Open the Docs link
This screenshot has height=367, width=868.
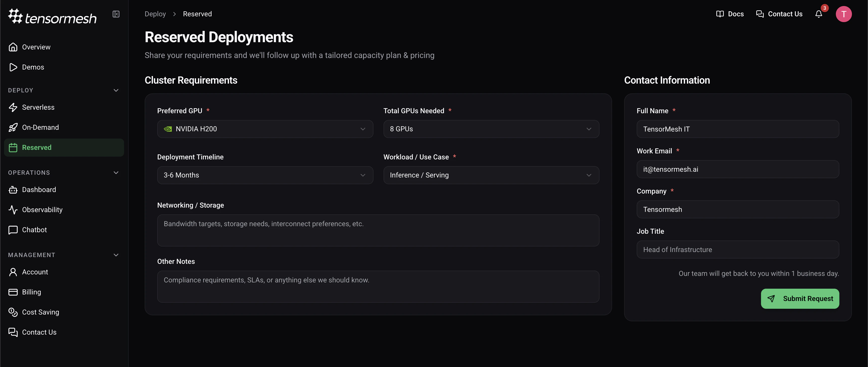[x=730, y=14]
